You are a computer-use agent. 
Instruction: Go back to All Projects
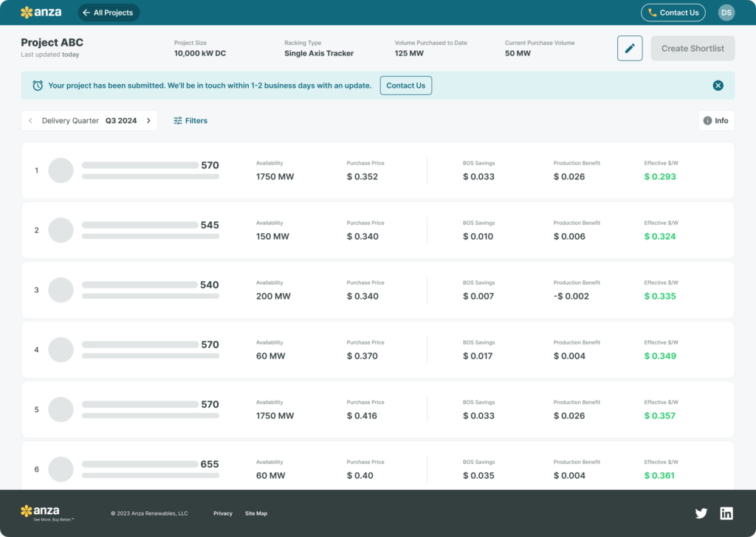108,13
